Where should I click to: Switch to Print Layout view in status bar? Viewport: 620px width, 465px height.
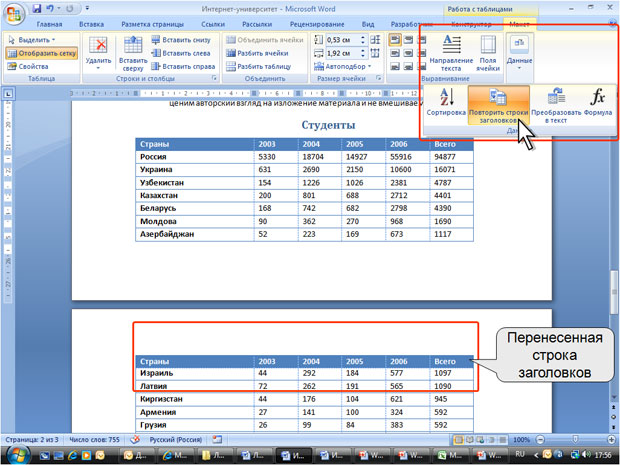(459, 440)
